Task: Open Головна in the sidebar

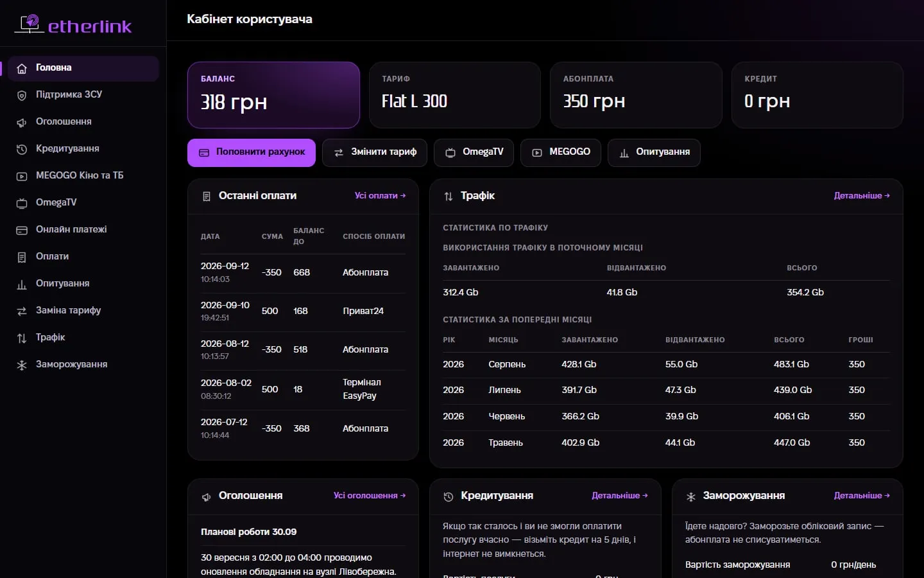Action: (83, 68)
